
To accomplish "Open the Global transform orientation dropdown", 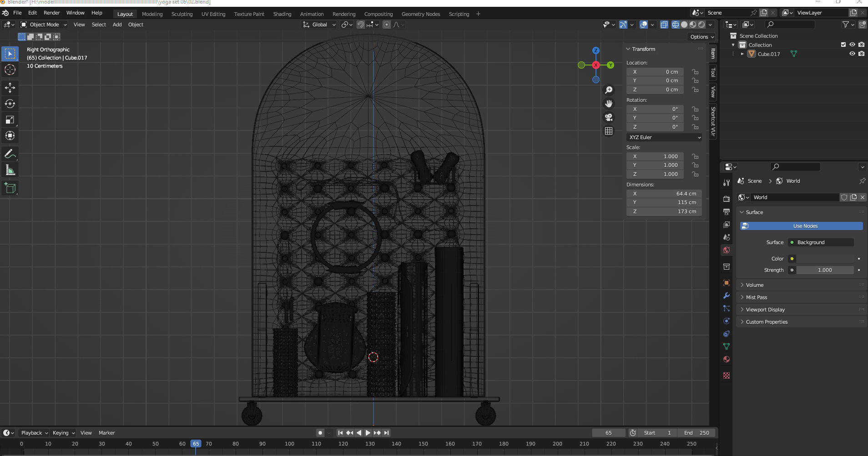I will pyautogui.click(x=319, y=25).
